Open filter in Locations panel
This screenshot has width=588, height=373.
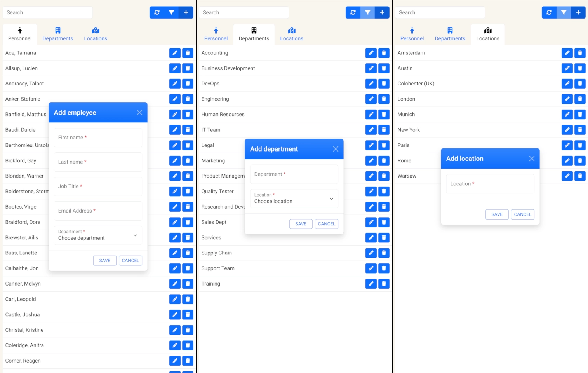[564, 12]
